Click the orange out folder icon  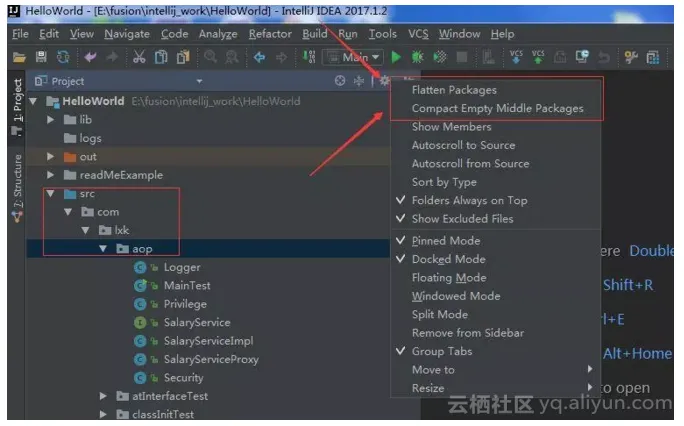tap(70, 157)
